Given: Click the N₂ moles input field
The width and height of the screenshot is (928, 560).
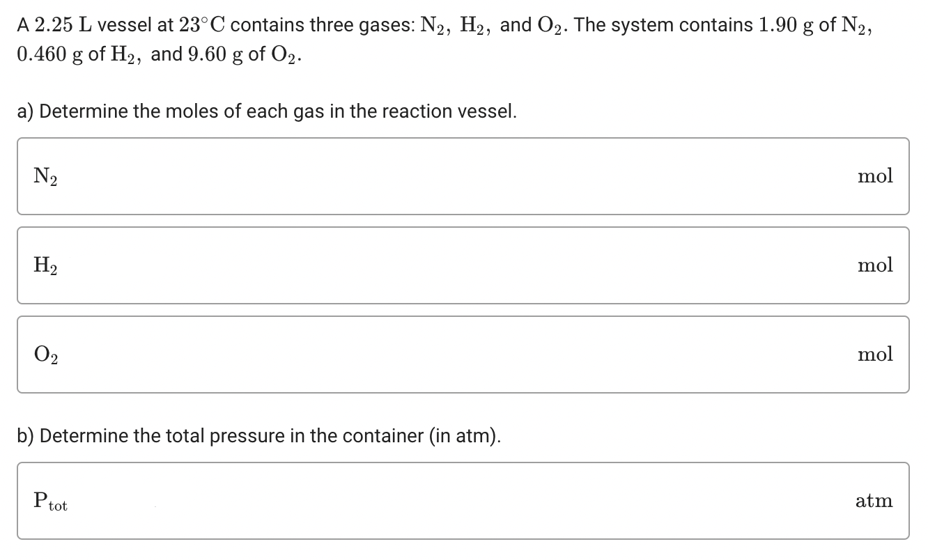Looking at the screenshot, I should pyautogui.click(x=460, y=176).
